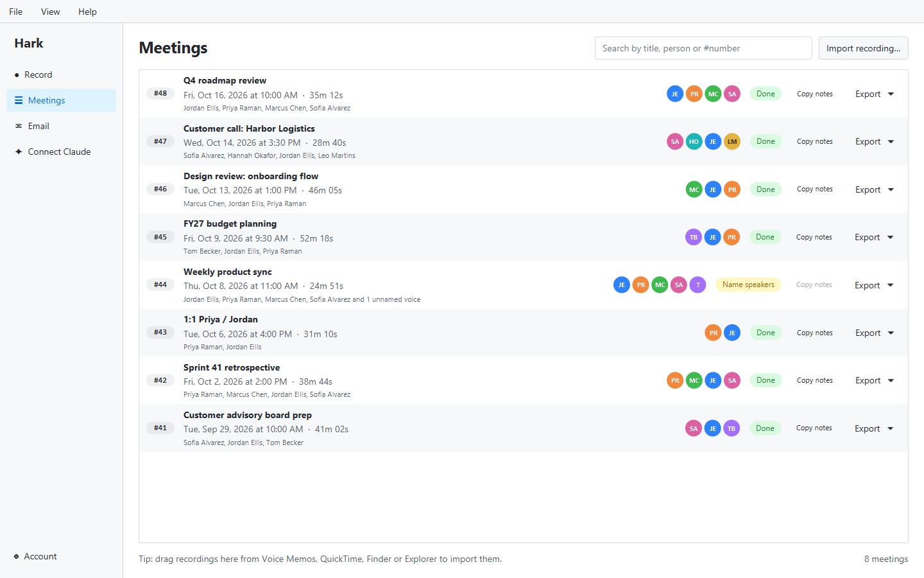The width and height of the screenshot is (924, 578).
Task: Click the Record dot icon in sidebar
Action: 17,75
